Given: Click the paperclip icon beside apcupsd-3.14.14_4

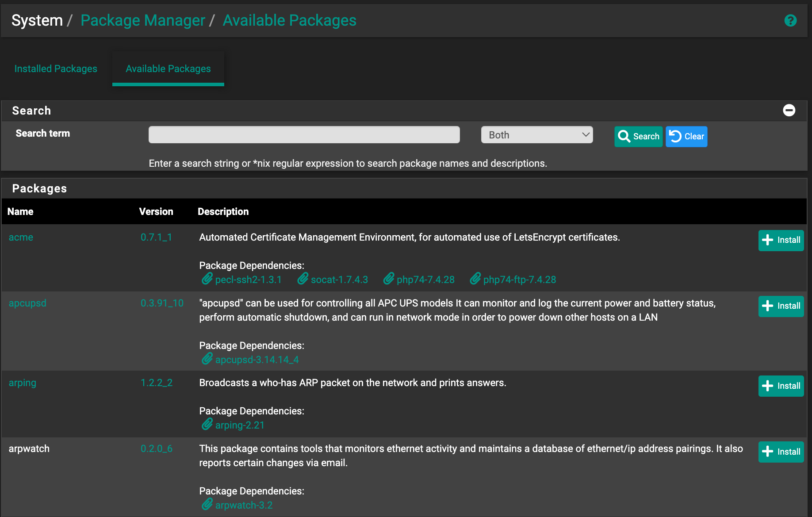Looking at the screenshot, I should tap(207, 359).
